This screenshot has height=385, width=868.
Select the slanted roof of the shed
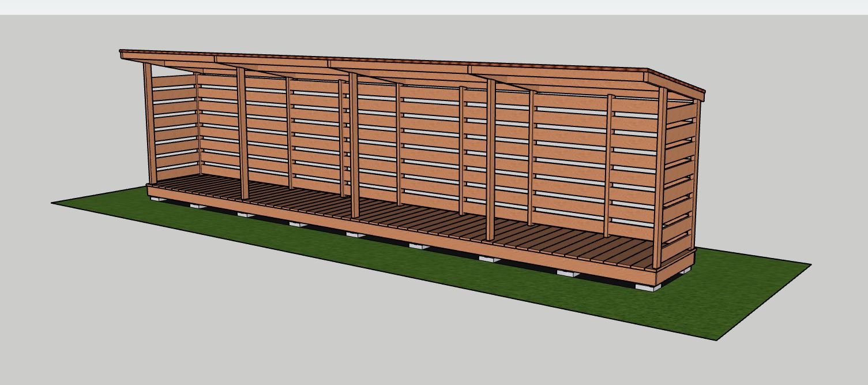pyautogui.click(x=412, y=70)
